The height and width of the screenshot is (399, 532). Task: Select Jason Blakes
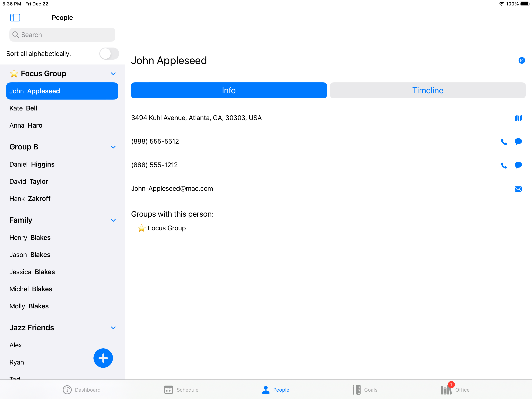pos(62,254)
